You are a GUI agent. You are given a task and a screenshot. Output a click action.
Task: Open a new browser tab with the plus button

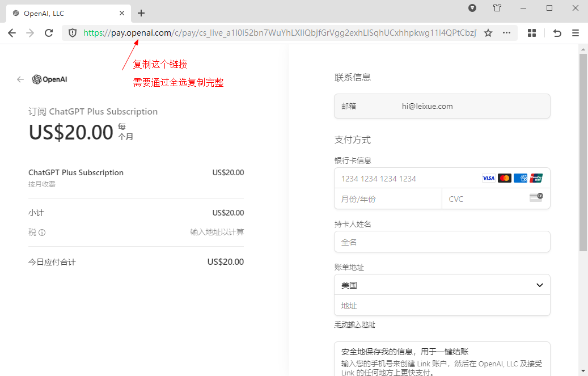pos(141,12)
